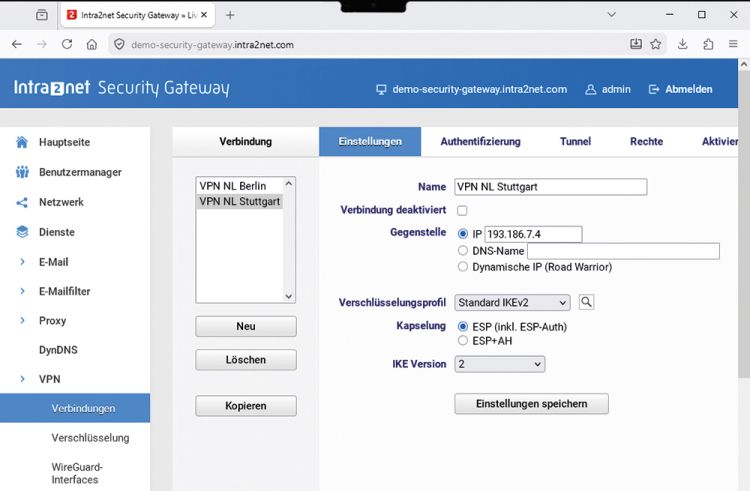
Task: Duplicate connection with Kopieren button
Action: coord(246,406)
